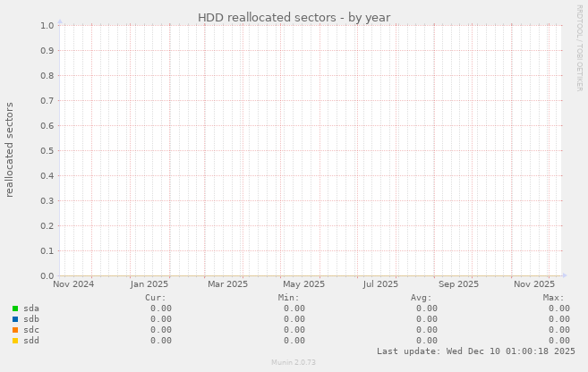Click the 'Jul 2025' x-axis label
The height and width of the screenshot is (372, 588).
(x=380, y=284)
